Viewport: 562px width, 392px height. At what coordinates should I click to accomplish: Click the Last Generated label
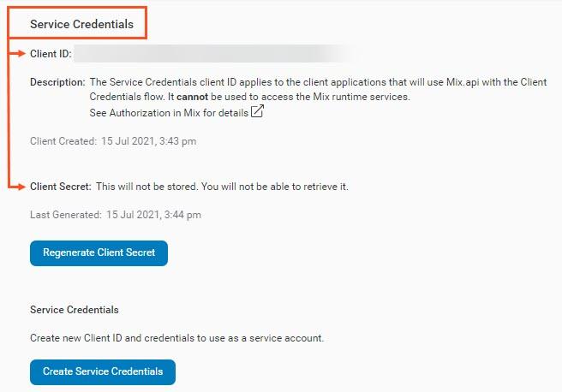(x=65, y=215)
